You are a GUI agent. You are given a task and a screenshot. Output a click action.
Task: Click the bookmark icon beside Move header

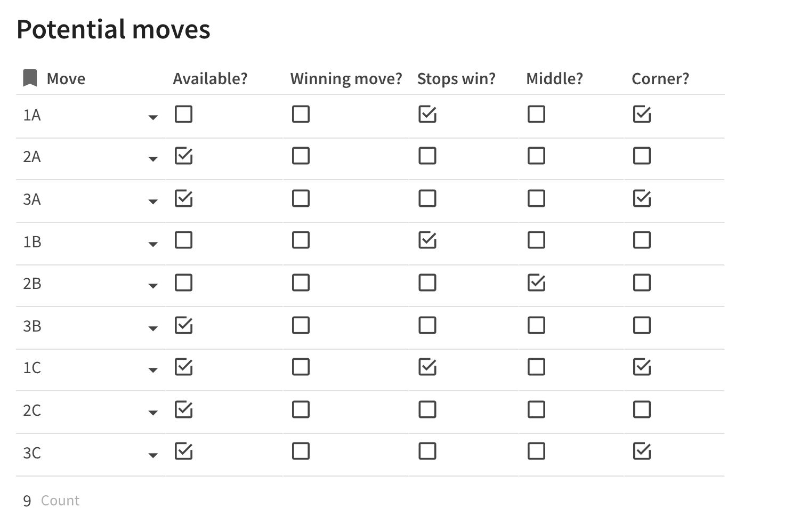point(30,78)
